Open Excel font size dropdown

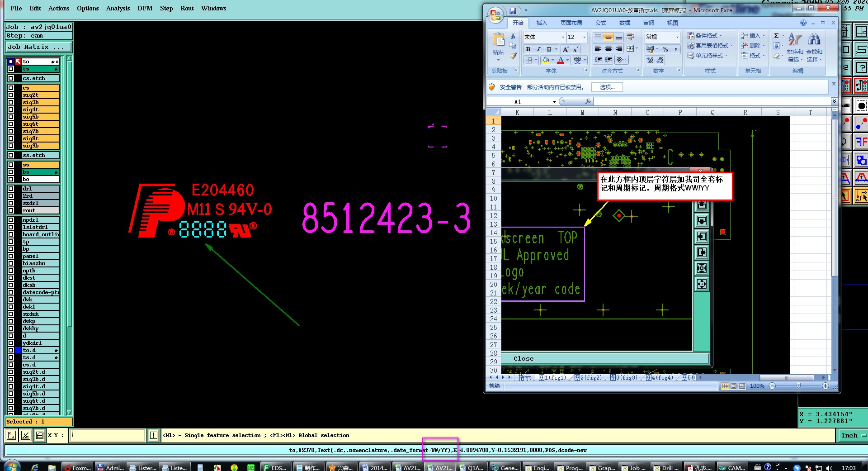pos(584,37)
